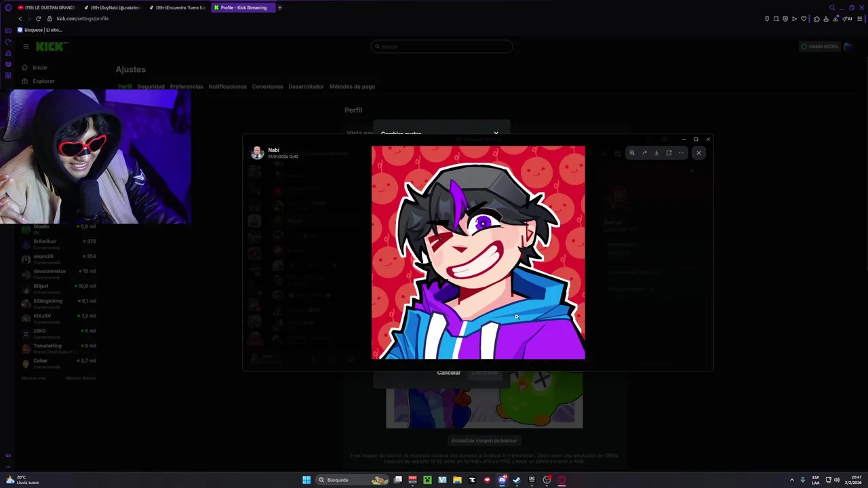Open the Perfil settings tab
The height and width of the screenshot is (488, 868).
[x=125, y=87]
